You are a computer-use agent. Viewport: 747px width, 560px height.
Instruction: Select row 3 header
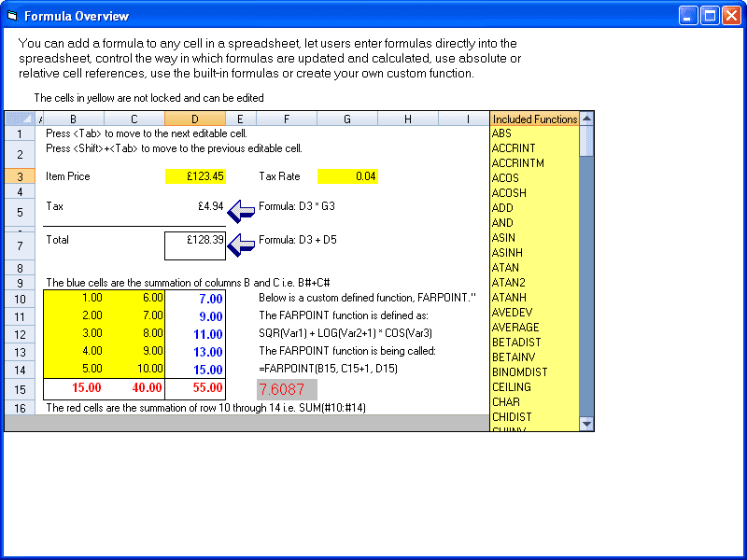click(x=20, y=176)
